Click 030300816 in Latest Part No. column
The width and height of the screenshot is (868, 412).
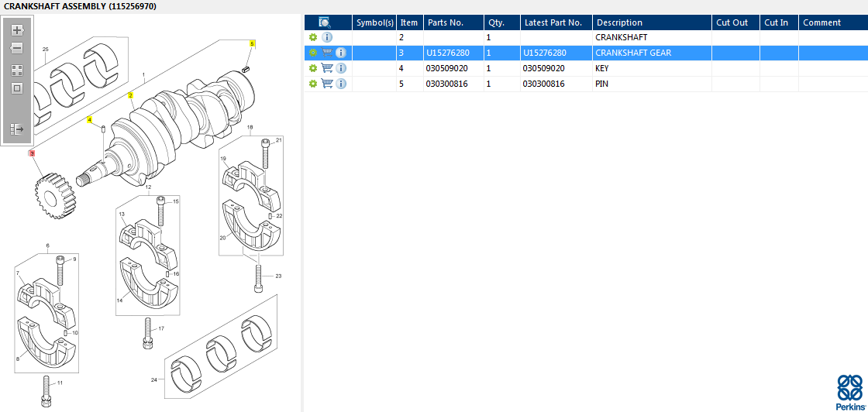[543, 84]
